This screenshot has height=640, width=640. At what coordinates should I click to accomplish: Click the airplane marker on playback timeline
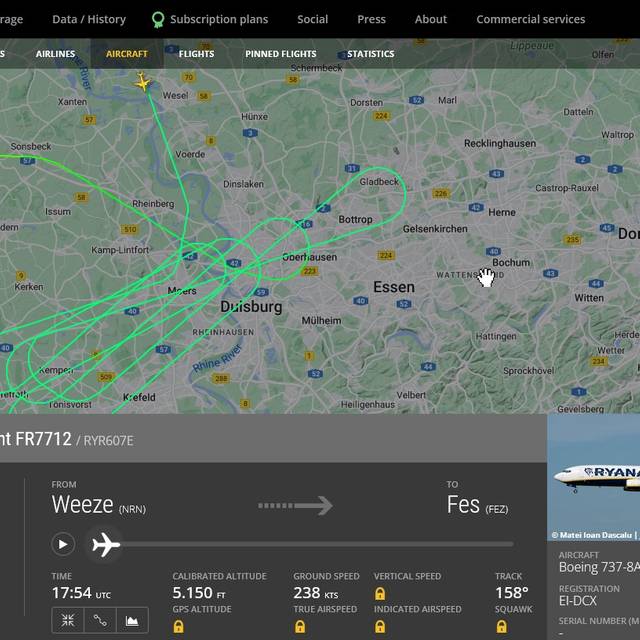[x=106, y=544]
